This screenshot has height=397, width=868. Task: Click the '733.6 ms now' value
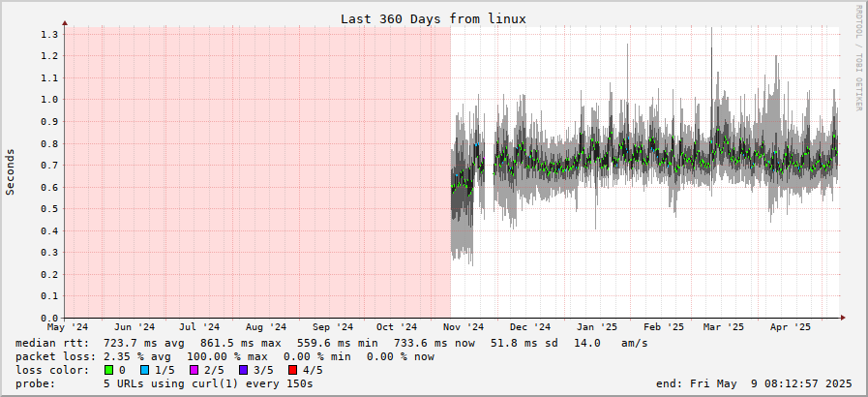434,344
